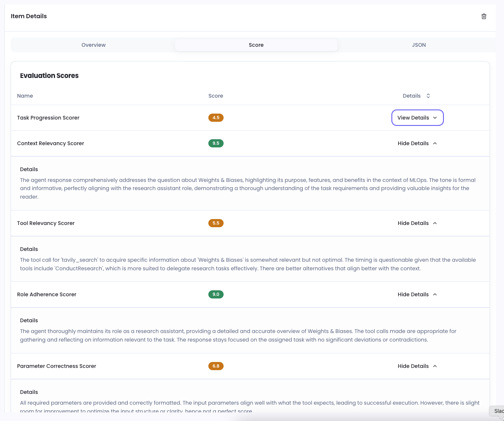Collapse the Context Relevancy Scorer details

pyautogui.click(x=413, y=143)
